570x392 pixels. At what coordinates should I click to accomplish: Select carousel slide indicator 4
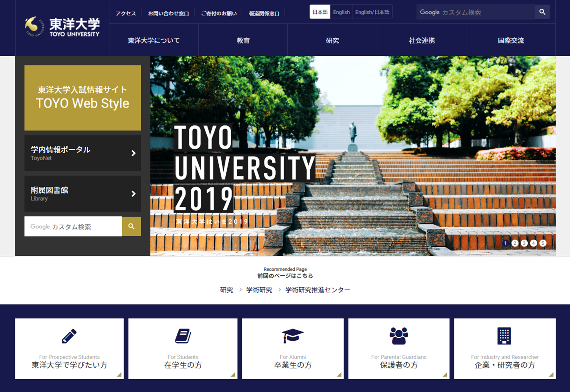coord(533,243)
